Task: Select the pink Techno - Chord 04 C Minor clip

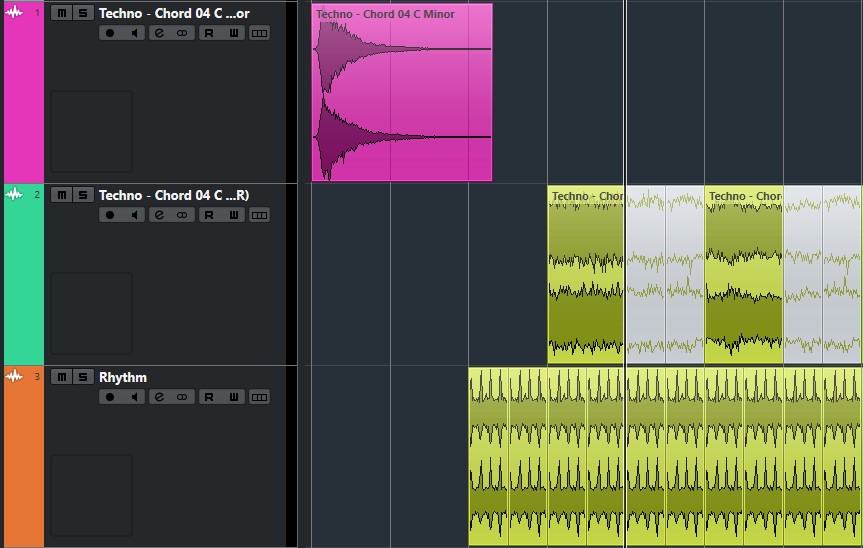Action: (402, 92)
